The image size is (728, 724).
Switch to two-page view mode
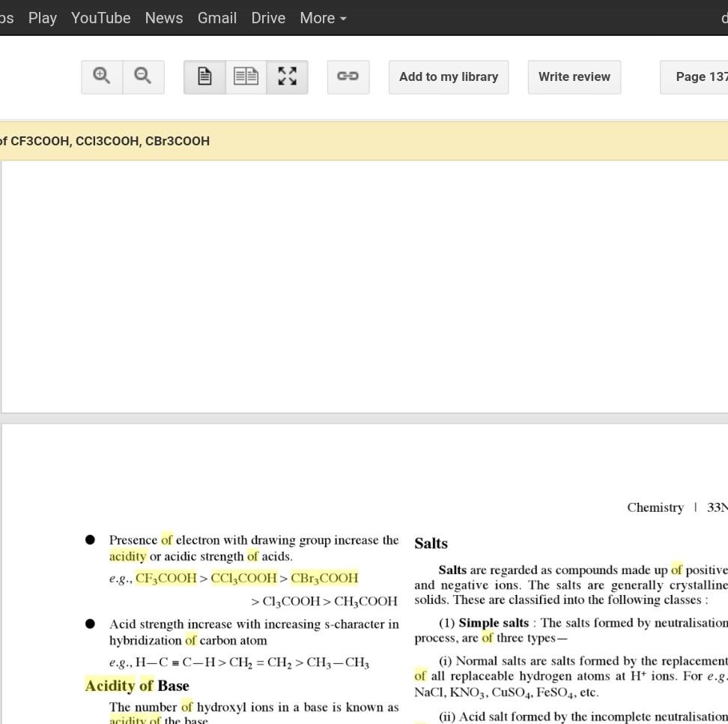tap(246, 76)
